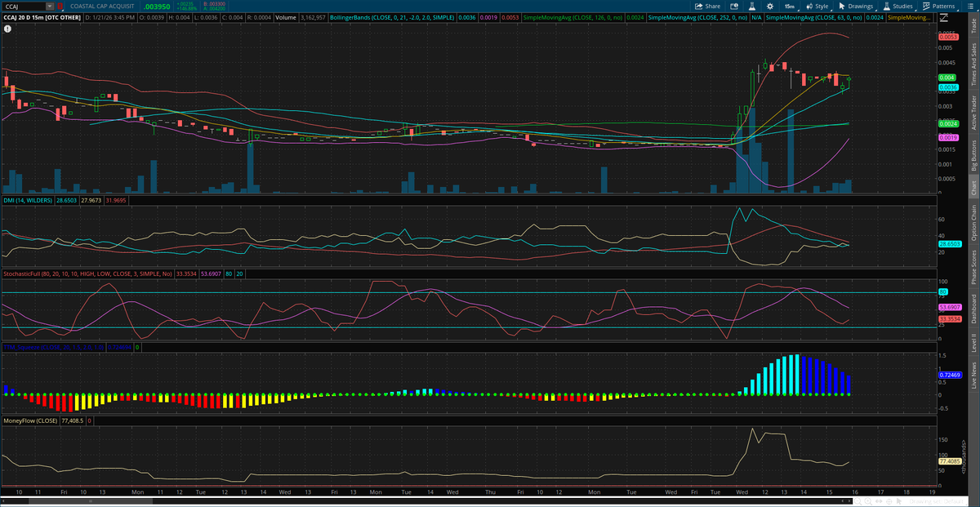
Task: Open the Big Buttons sidebar tab
Action: pyautogui.click(x=973, y=154)
